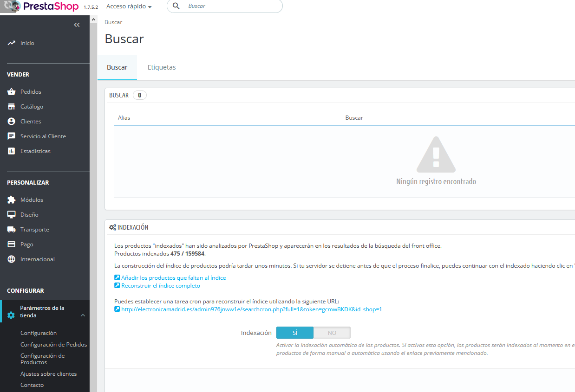Click the Buscar breadcrumb link
The width and height of the screenshot is (575, 392).
click(x=113, y=22)
